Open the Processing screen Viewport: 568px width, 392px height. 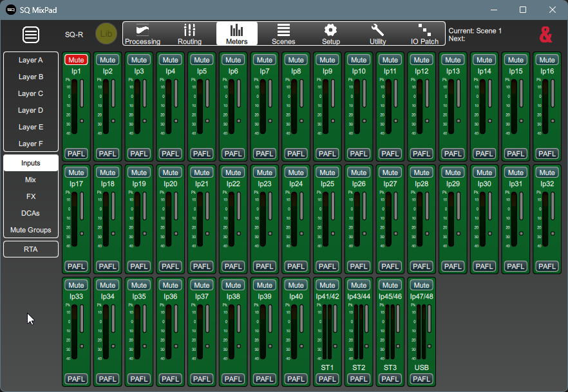143,33
